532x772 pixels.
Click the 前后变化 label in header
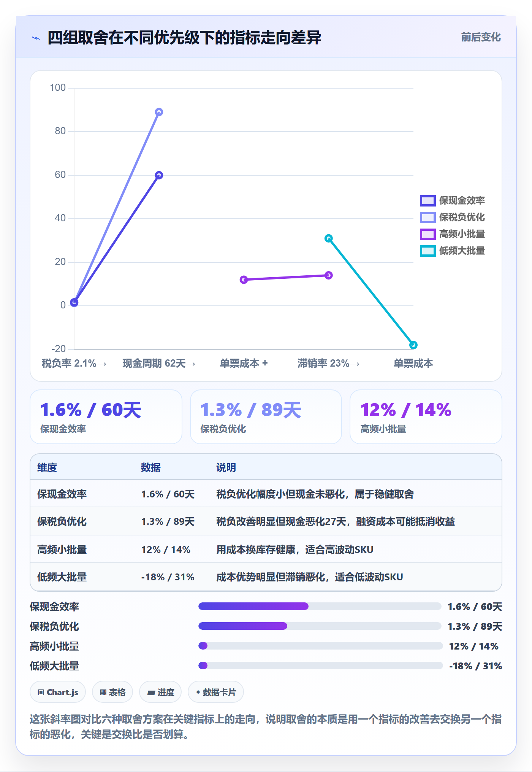481,37
